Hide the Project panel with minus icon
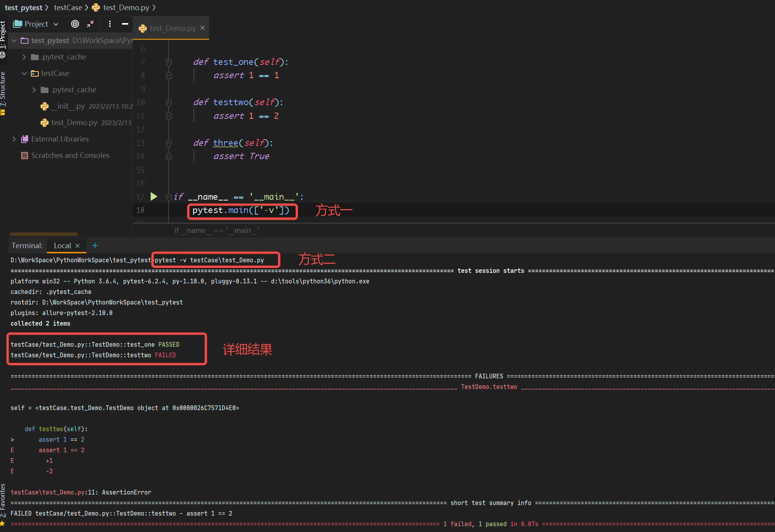775x532 pixels. 125,24
